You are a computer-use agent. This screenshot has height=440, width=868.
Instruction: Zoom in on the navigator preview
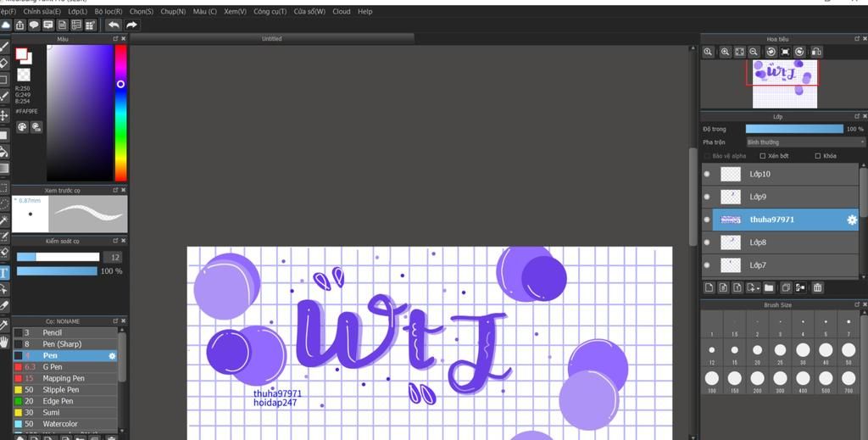[726, 52]
